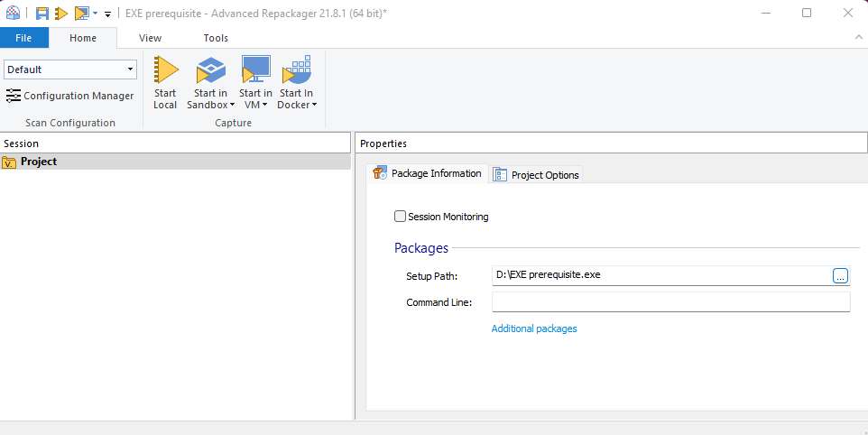Click the quick access Start in VM icon
This screenshot has width=868, height=435.
[x=82, y=14]
